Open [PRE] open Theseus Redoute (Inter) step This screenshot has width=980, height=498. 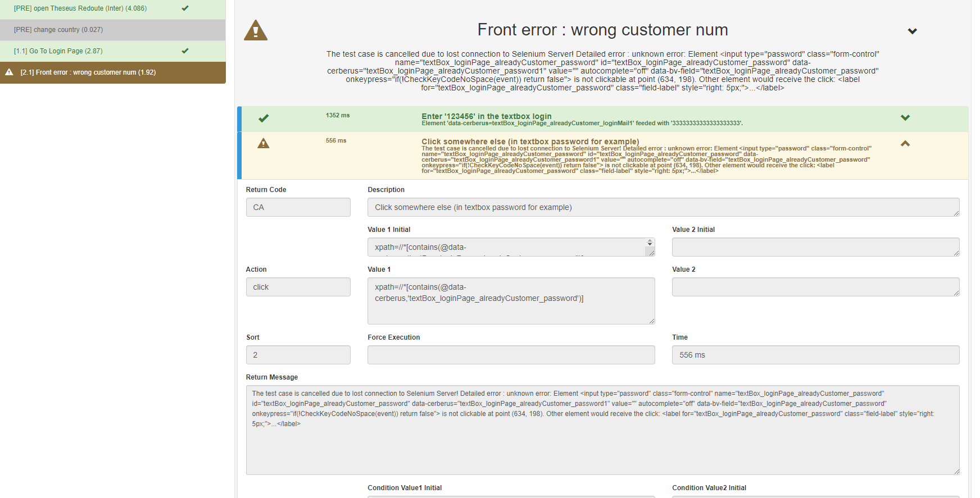(x=113, y=8)
